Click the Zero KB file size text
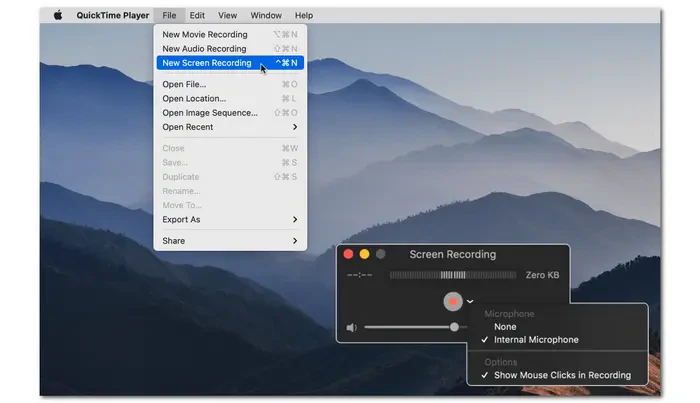Viewport: 700px width, 403px height. click(542, 275)
